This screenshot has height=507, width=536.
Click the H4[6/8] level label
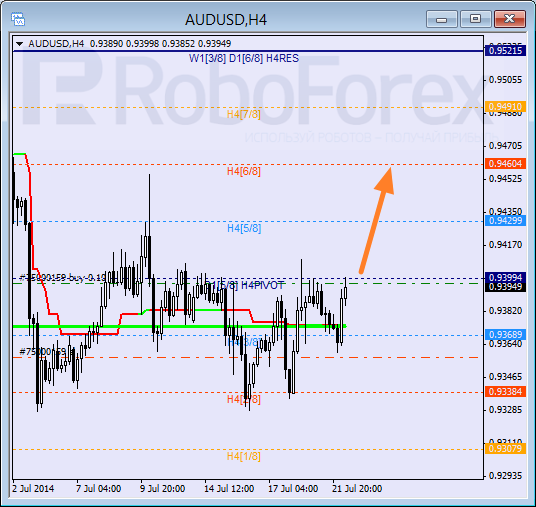click(244, 171)
